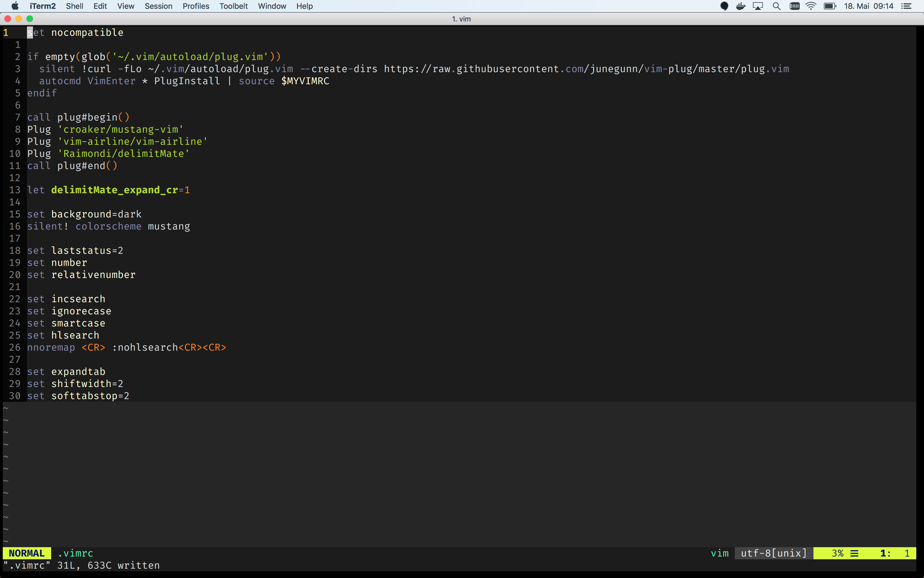Click the 'let delimitMate_expand_cr=1' line
This screenshot has width=924, height=578.
(x=108, y=190)
